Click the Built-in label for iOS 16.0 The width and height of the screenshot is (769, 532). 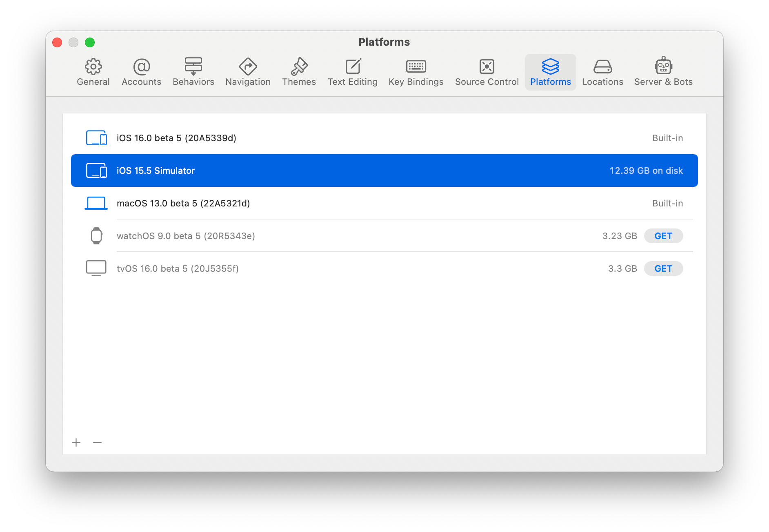[x=667, y=138]
